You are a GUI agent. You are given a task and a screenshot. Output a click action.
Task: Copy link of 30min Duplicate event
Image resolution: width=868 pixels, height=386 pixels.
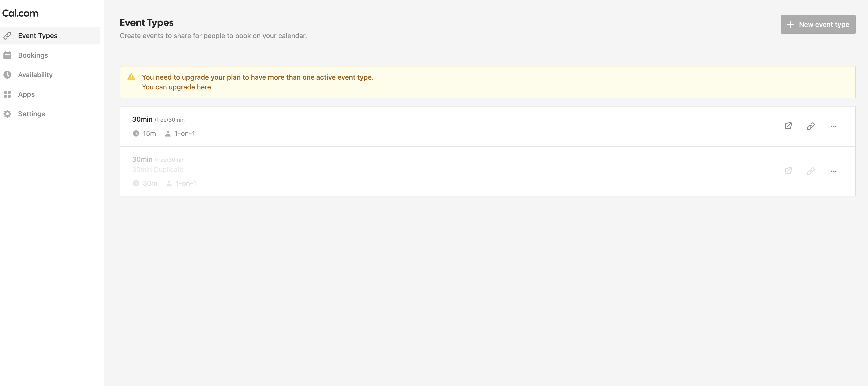pyautogui.click(x=810, y=171)
